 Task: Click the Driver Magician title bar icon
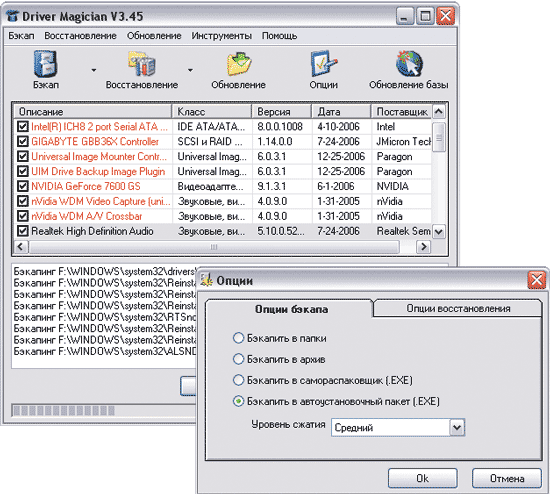[12, 16]
